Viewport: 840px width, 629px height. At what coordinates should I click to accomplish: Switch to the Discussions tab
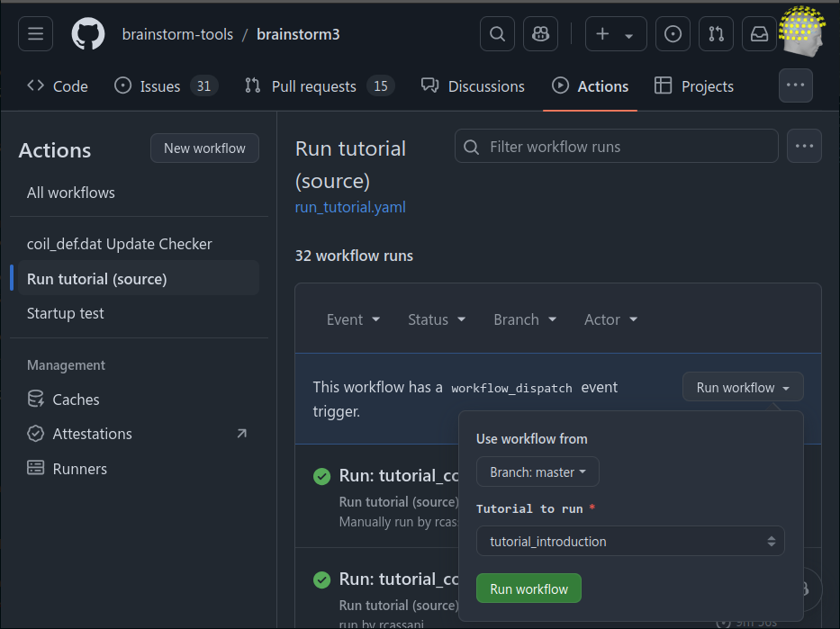(x=473, y=86)
